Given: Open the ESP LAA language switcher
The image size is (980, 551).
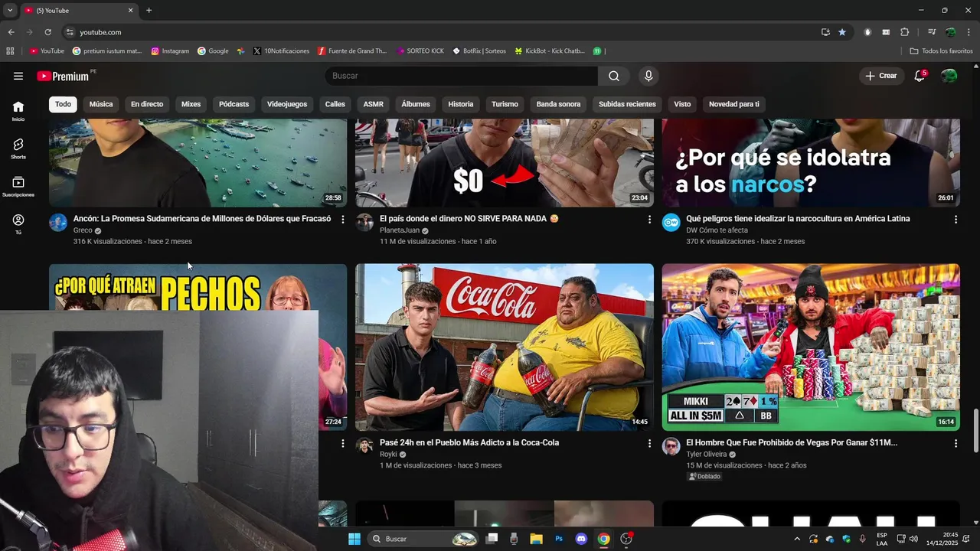Looking at the screenshot, I should [882, 539].
